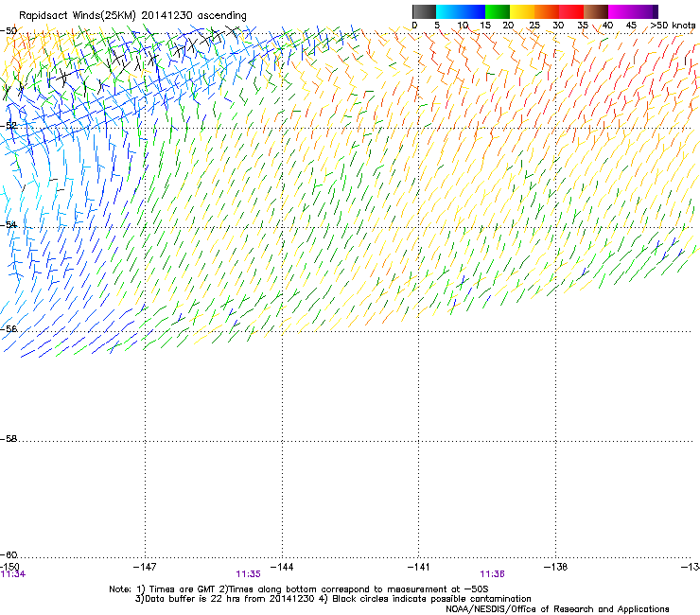Click the title 'Rapidsact Winds(25KM) 20141230 ascending'
700x615 pixels.
pos(132,16)
